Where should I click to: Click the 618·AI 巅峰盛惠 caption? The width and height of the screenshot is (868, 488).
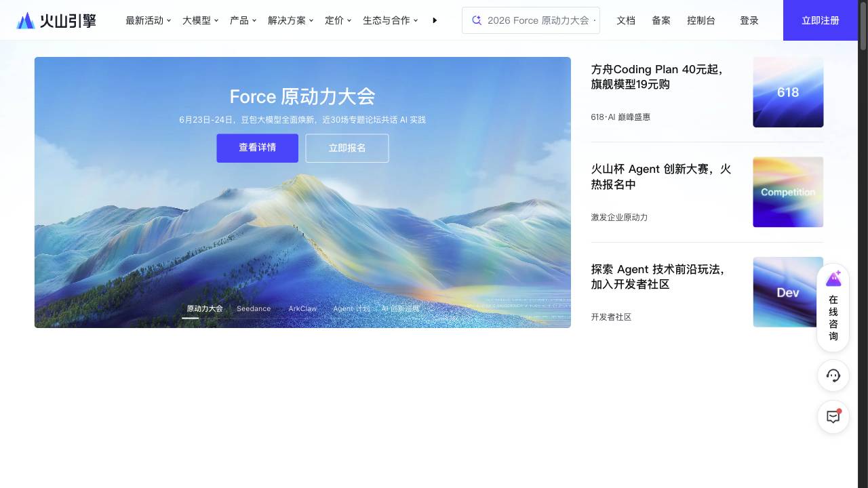point(620,117)
